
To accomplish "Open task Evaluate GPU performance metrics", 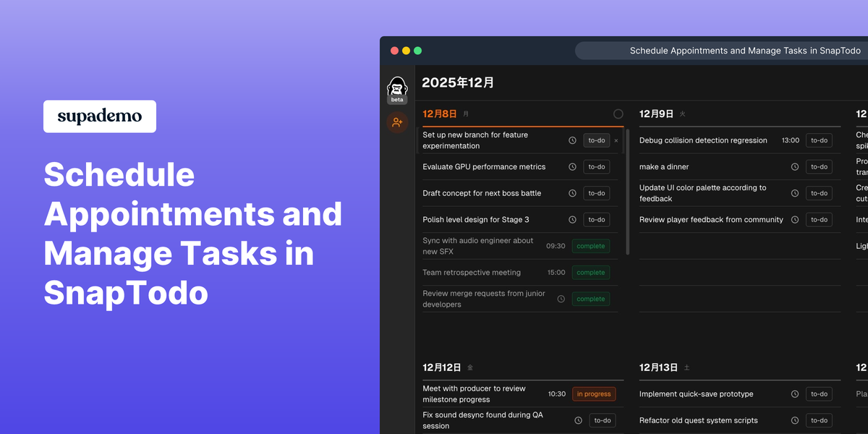I will [x=484, y=166].
